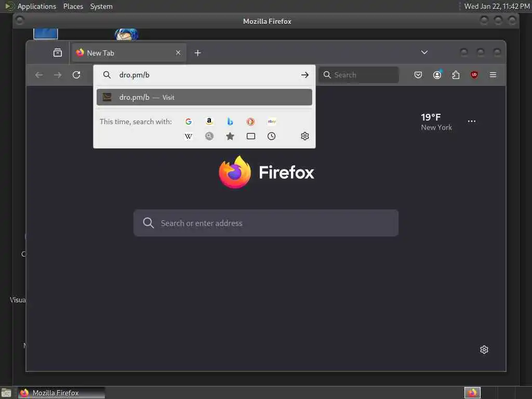Go forward one page
The width and height of the screenshot is (532, 399).
(x=58, y=75)
